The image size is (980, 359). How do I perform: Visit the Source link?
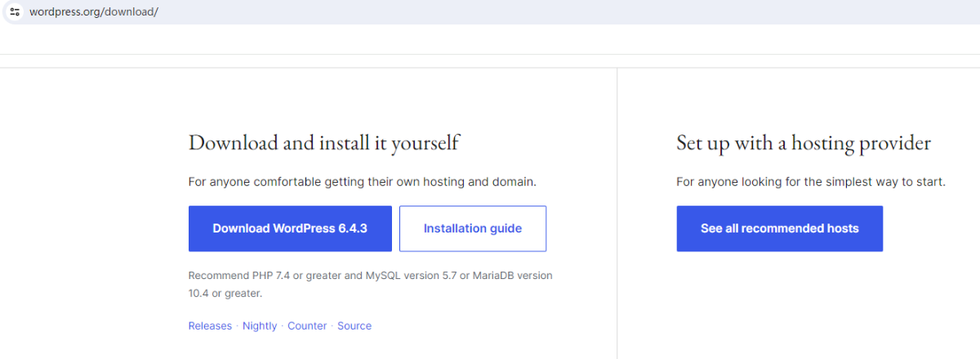354,326
